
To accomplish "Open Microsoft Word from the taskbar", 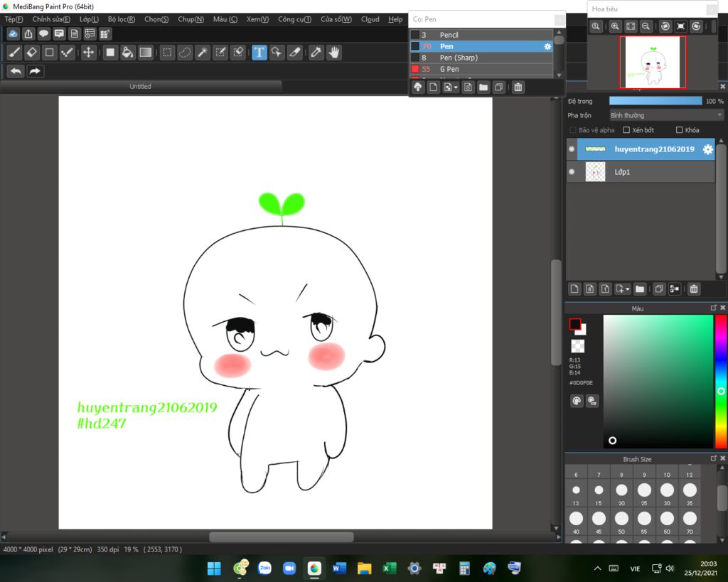I will pyautogui.click(x=339, y=568).
